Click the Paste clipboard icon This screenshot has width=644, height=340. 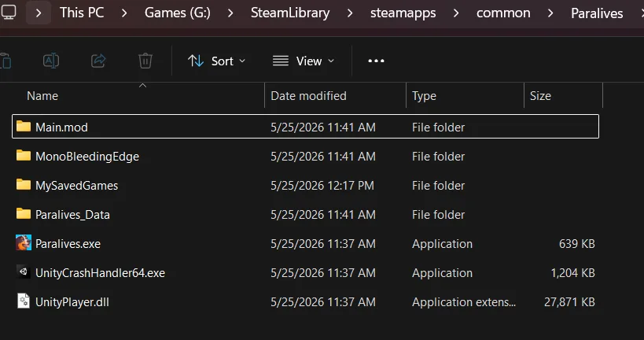(x=6, y=61)
